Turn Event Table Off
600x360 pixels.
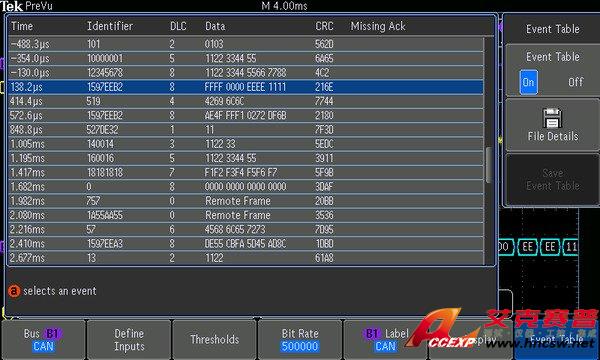(576, 82)
